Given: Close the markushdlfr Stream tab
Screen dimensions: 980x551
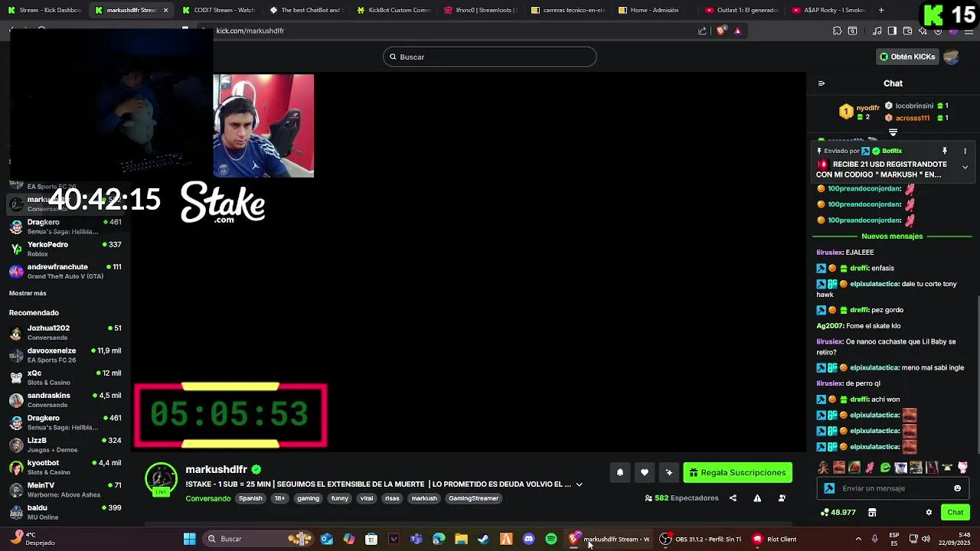Looking at the screenshot, I should pos(165,10).
